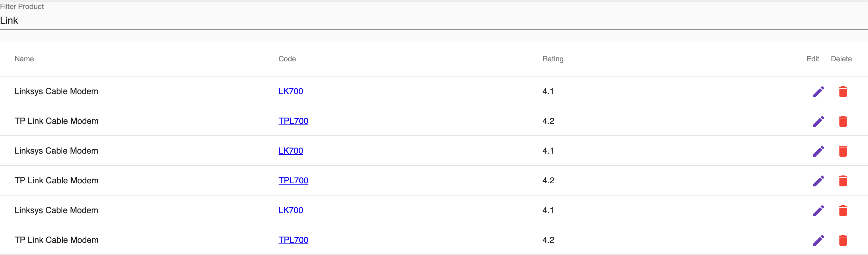Select the Rating column header
Screen dimensions: 868x255
point(553,59)
